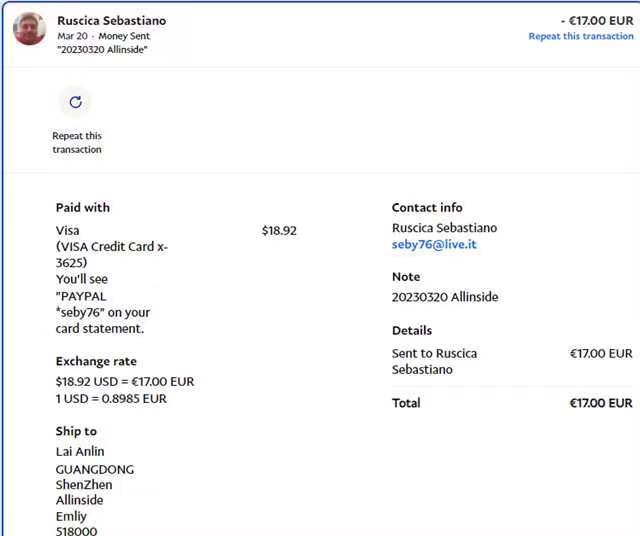This screenshot has height=536, width=640.
Task: Click the "Repeat this transaction" label below icon
Action: click(x=77, y=142)
